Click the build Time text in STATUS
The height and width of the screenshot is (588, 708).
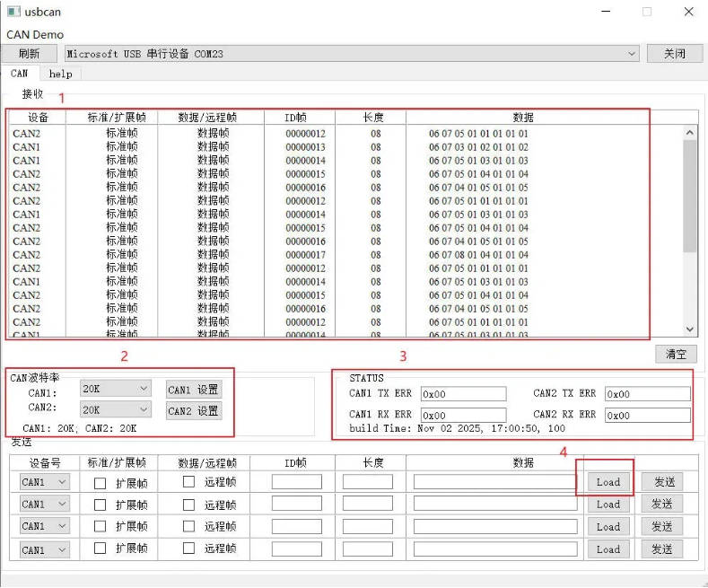457,428
